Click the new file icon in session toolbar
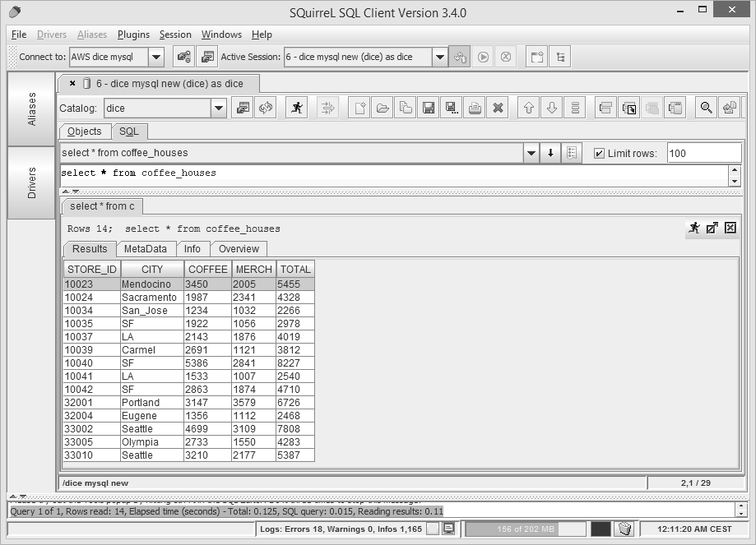The height and width of the screenshot is (545, 756). 359,108
